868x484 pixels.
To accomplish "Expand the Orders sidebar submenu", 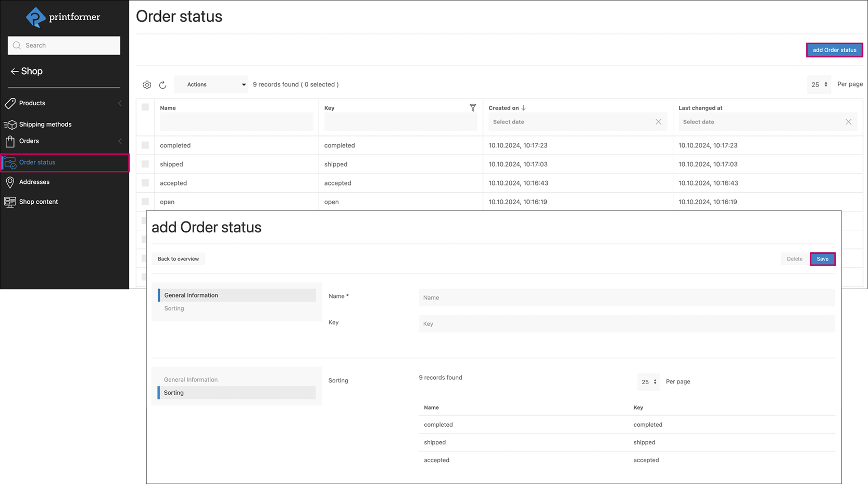I will click(120, 141).
